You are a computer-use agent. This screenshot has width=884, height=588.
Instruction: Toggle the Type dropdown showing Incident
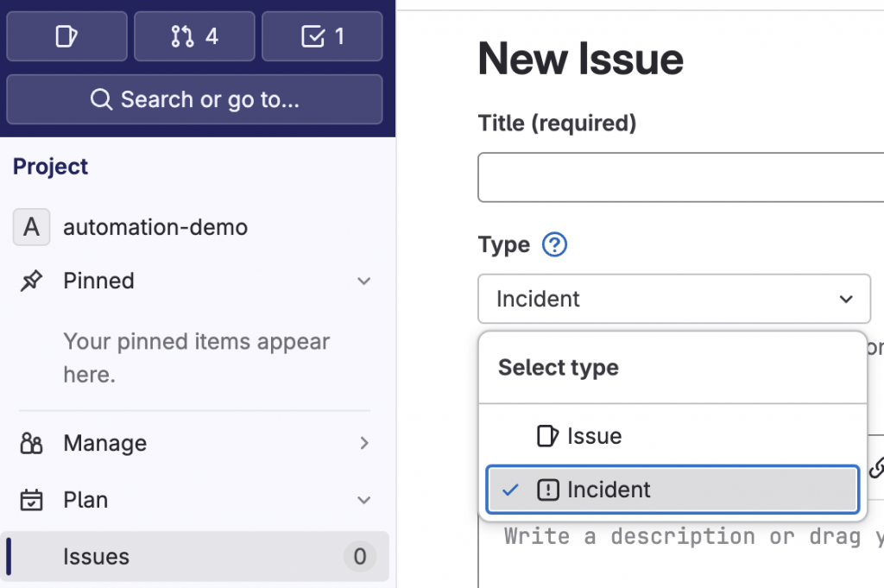[x=674, y=299]
